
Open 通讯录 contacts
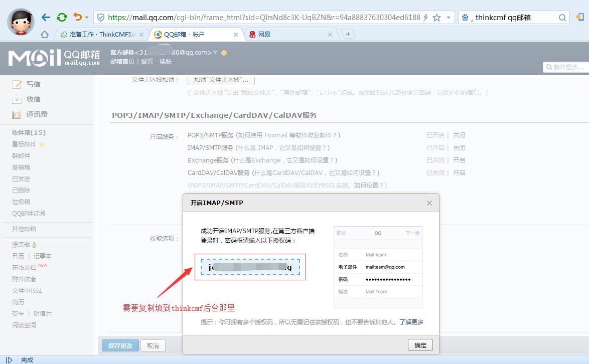click(x=37, y=114)
